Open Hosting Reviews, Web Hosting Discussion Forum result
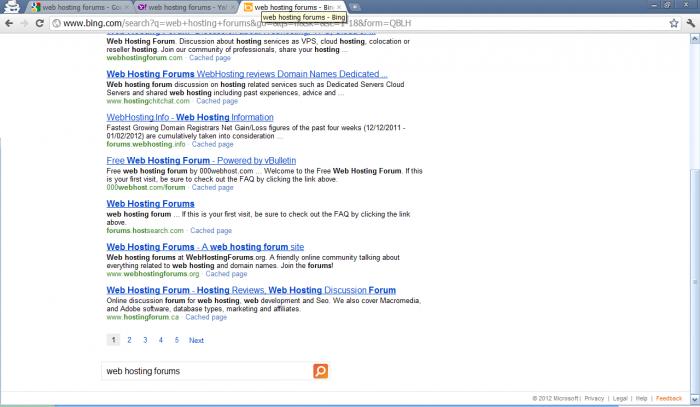 pos(251,290)
